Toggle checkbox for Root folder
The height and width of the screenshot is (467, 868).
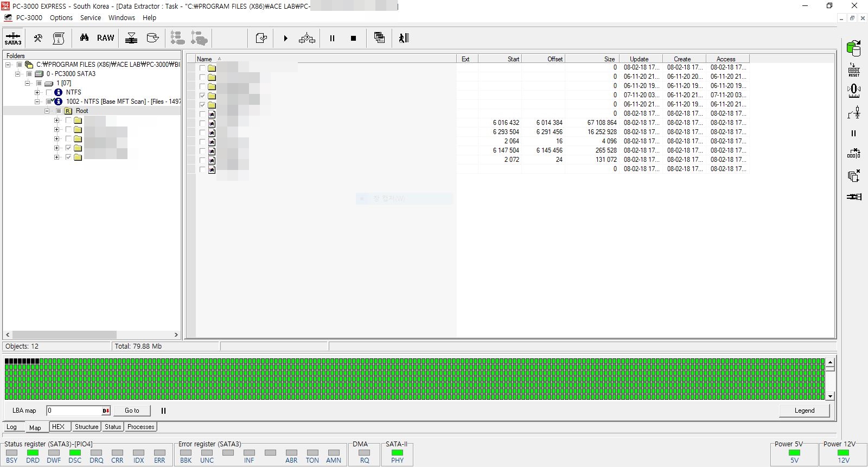click(59, 111)
